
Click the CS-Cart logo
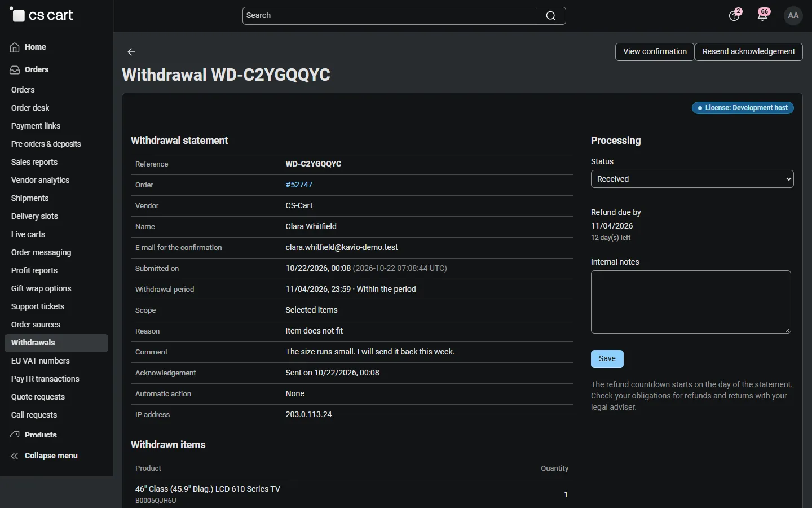pos(42,15)
